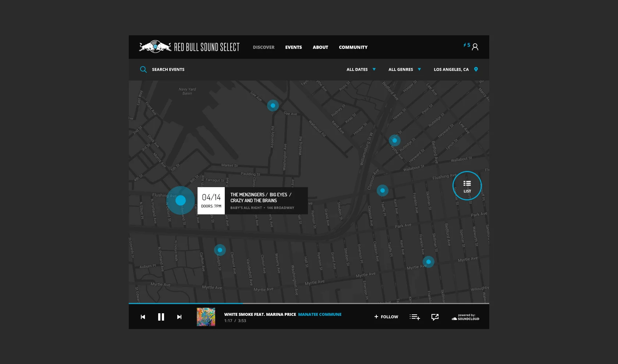This screenshot has width=618, height=364.
Task: Change the Los Angeles, CA location
Action: click(x=451, y=69)
